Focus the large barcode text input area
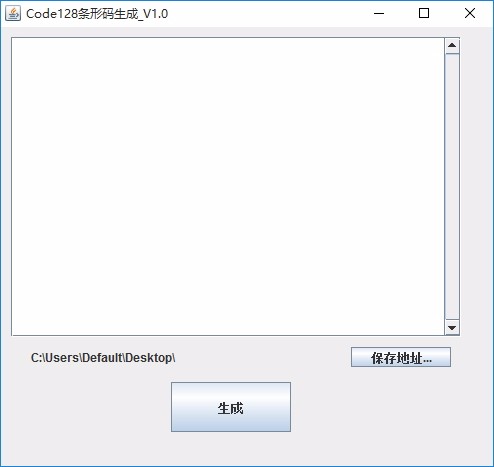Screen dimensions: 494x467 coord(228,187)
